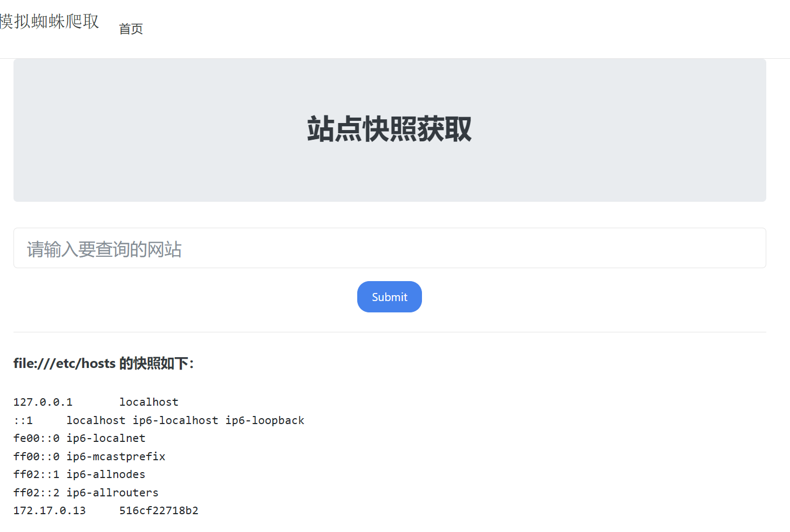Select the fe00::0 address text
790x532 pixels.
pos(36,438)
